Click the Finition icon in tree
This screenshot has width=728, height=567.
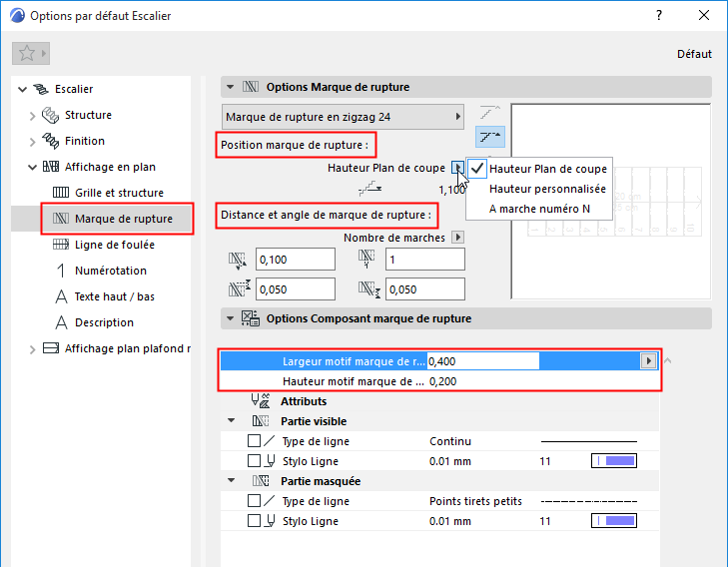50,141
